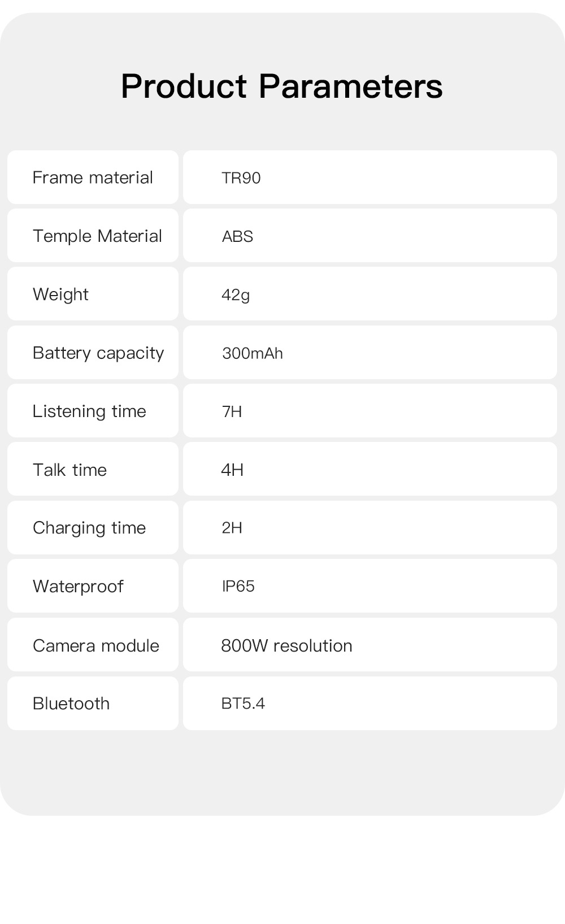Image resolution: width=565 pixels, height=924 pixels.
Task: Select the Frame material label cell
Action: 93,177
